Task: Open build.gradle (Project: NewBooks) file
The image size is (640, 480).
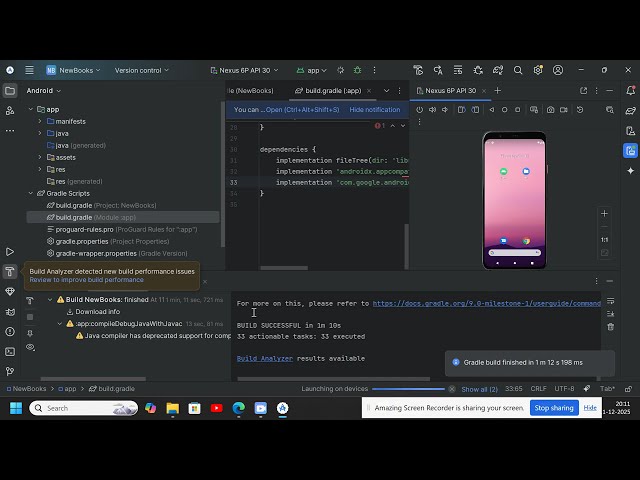Action: [101, 205]
